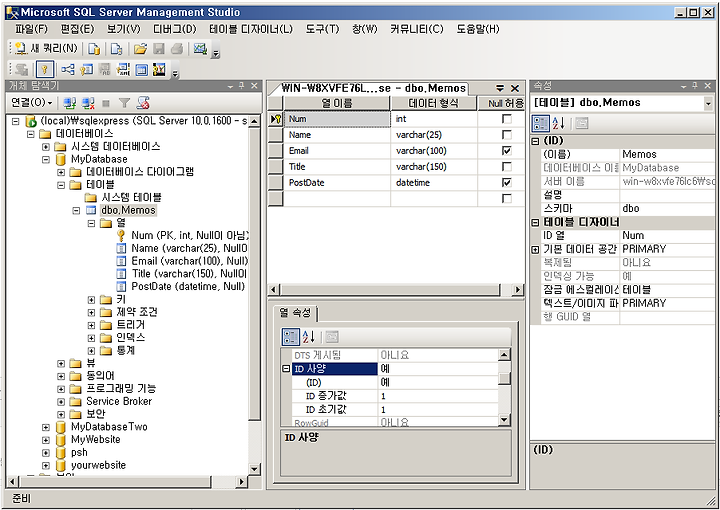Click the Filter funnel icon in Object Explorer
720x510 pixels.
124,103
